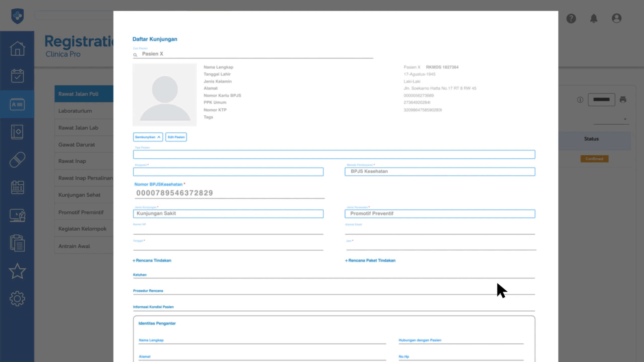Click the notification bell icon
This screenshot has width=644, height=362.
[594, 18]
